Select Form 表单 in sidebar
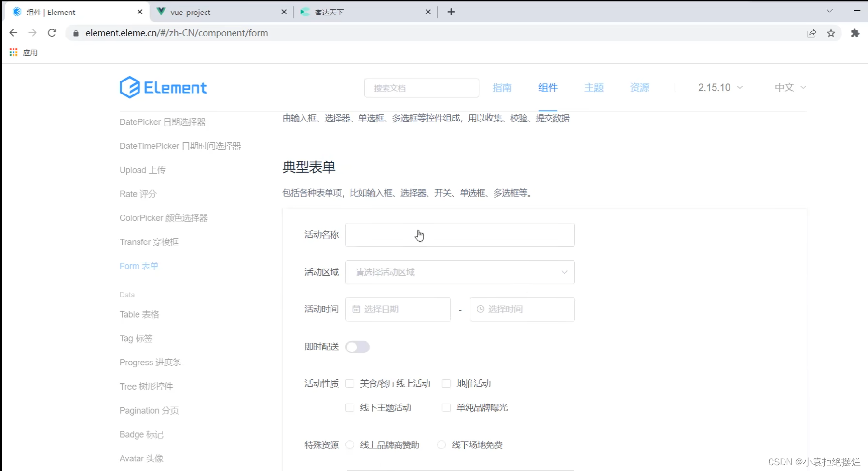This screenshot has width=868, height=471. pyautogui.click(x=139, y=266)
